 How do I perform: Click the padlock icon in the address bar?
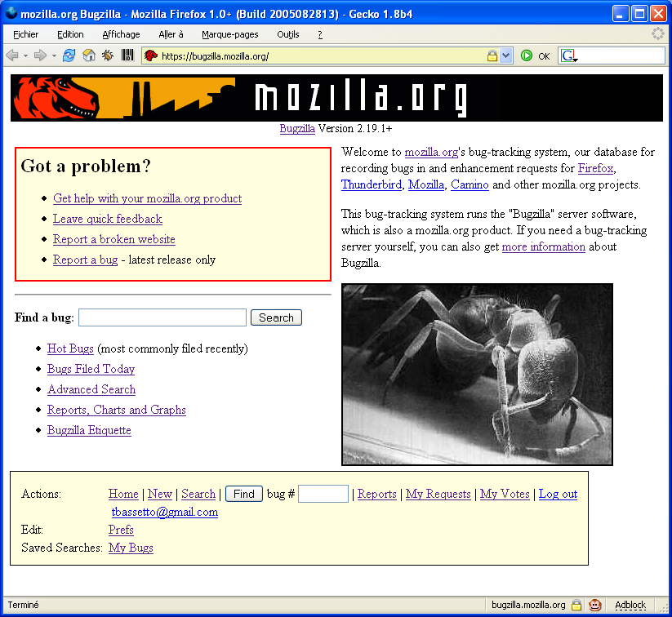tap(492, 55)
